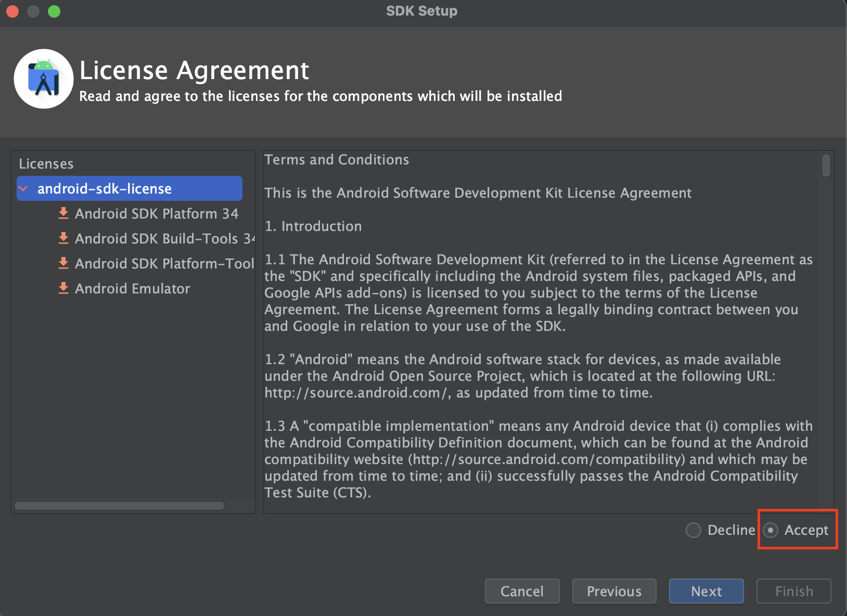Select Android SDK Platform-Tools item
This screenshot has width=847, height=616.
pos(164,263)
